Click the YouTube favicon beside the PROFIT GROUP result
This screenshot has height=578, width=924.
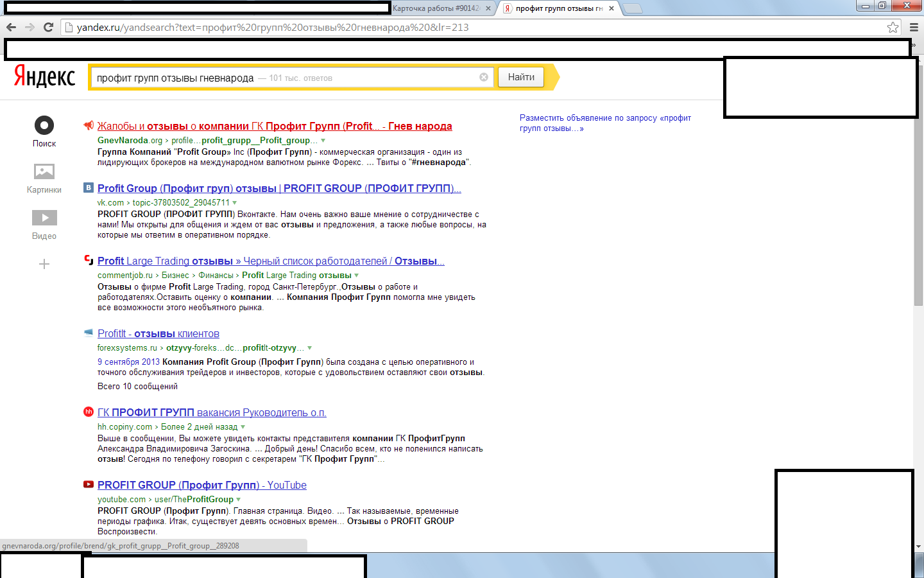[89, 484]
